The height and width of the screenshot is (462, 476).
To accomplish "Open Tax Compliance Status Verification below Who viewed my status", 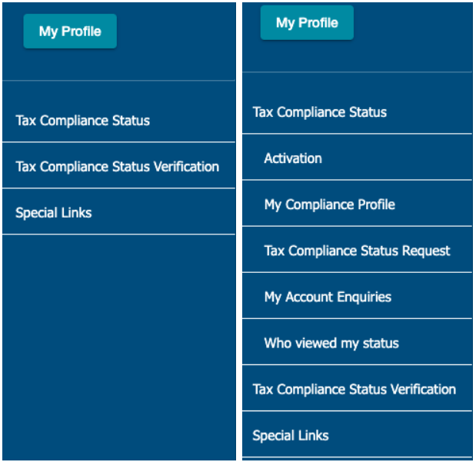I will click(x=357, y=389).
